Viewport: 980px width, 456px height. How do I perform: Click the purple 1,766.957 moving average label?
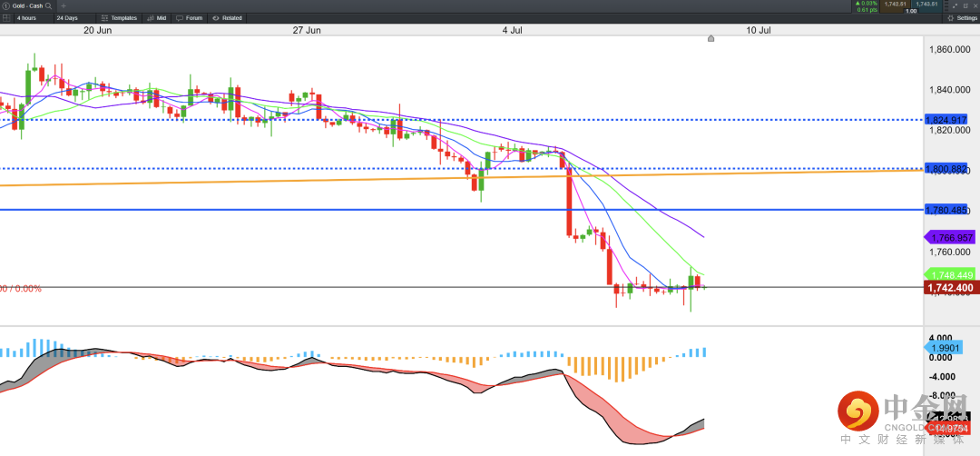point(949,238)
